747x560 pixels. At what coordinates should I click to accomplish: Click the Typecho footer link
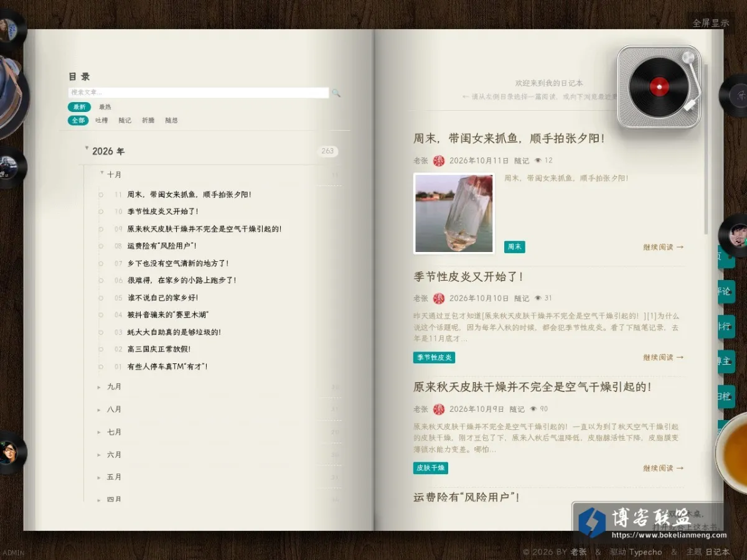[645, 552]
